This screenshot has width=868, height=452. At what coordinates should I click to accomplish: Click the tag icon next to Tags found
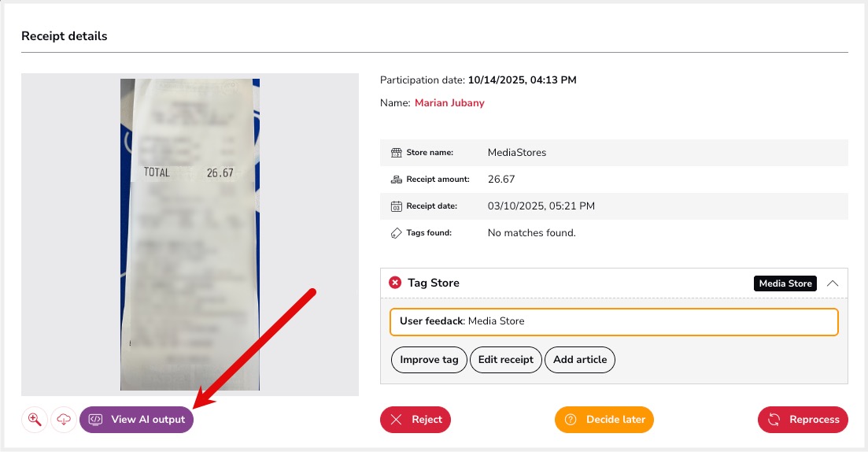(x=396, y=233)
